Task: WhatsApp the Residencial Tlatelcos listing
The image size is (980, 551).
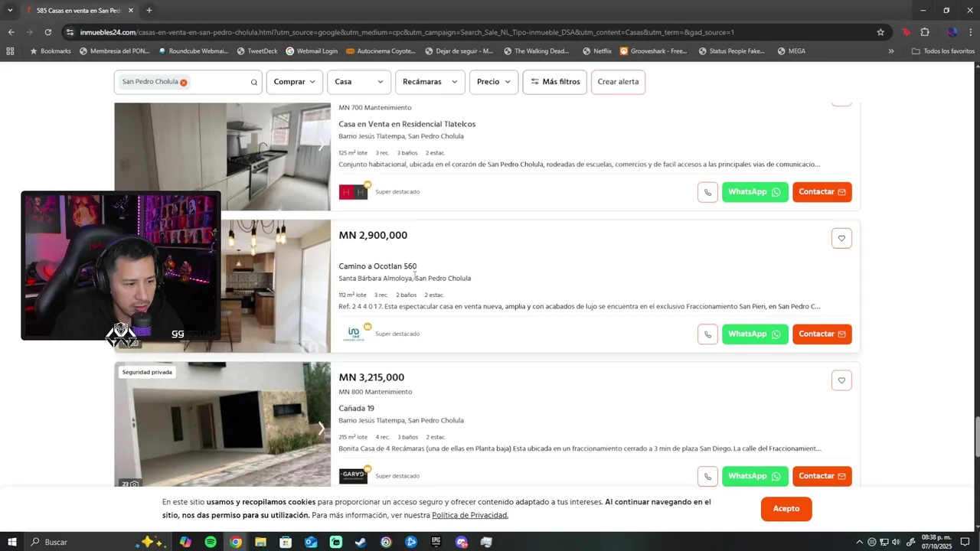Action: 755,192
